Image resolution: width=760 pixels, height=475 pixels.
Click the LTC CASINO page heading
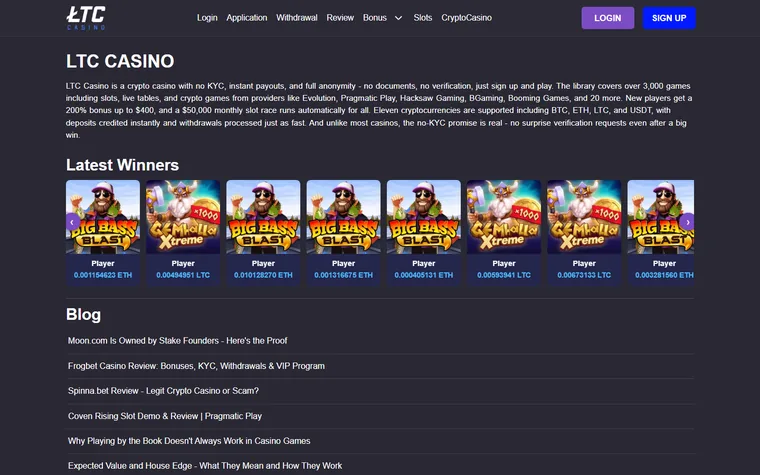tap(120, 61)
